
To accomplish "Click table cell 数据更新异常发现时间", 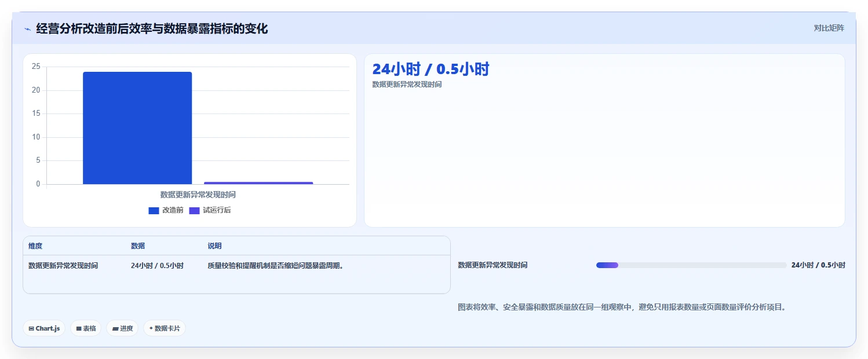I will click(63, 266).
